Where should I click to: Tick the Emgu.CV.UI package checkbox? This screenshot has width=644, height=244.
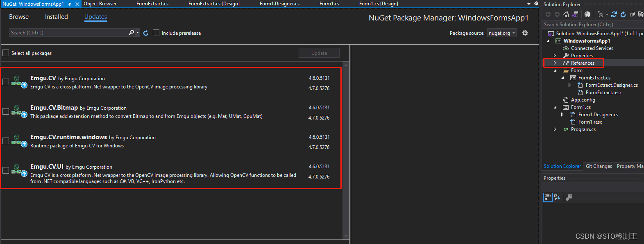[6, 170]
